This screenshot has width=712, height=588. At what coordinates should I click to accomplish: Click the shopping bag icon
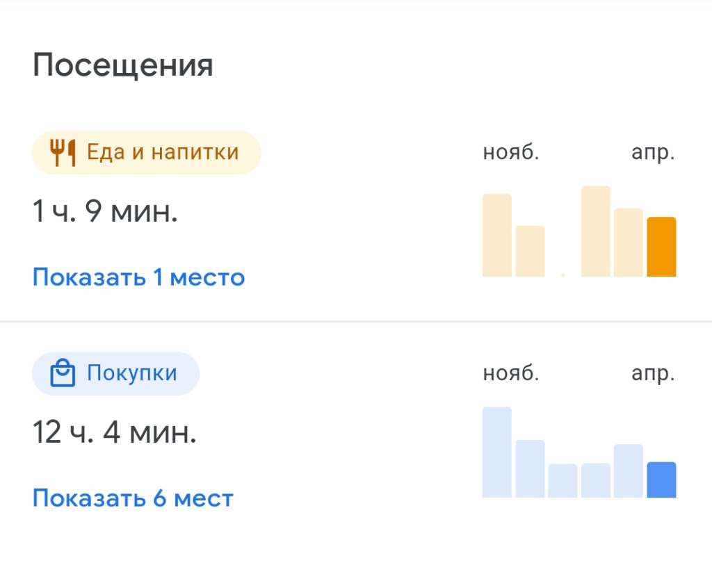[x=62, y=373]
